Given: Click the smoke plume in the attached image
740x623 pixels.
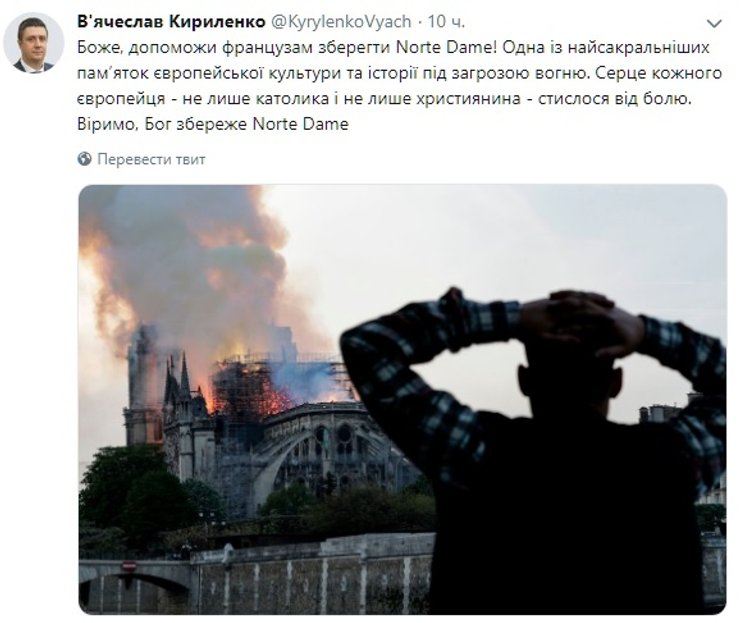Looking at the screenshot, I should pos(189,264).
